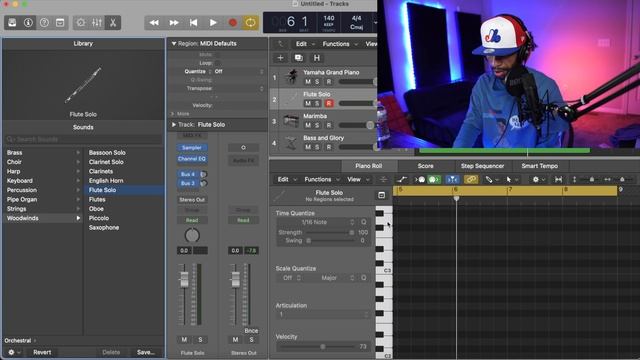The height and width of the screenshot is (360, 640).
Task: Click the Save button in Library
Action: (x=146, y=352)
